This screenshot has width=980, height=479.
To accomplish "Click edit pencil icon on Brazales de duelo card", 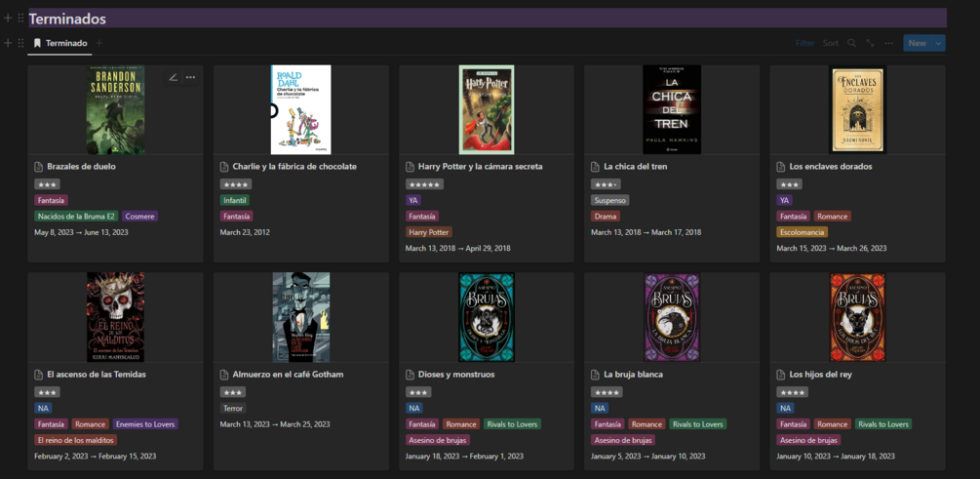I will click(174, 77).
